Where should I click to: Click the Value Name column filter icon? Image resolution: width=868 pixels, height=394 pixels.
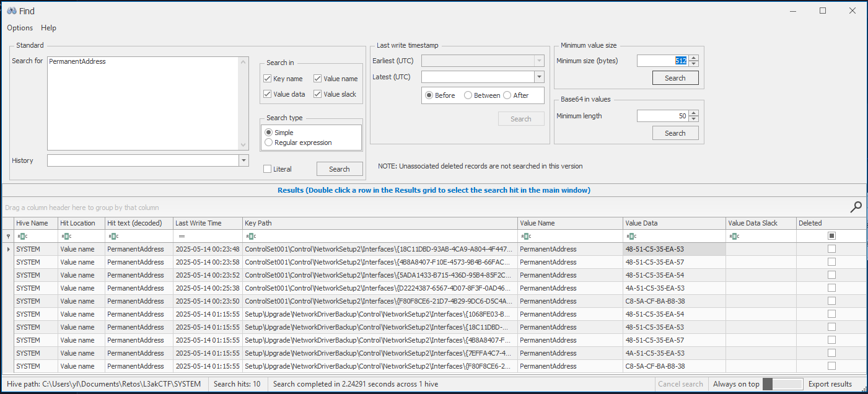(x=526, y=236)
